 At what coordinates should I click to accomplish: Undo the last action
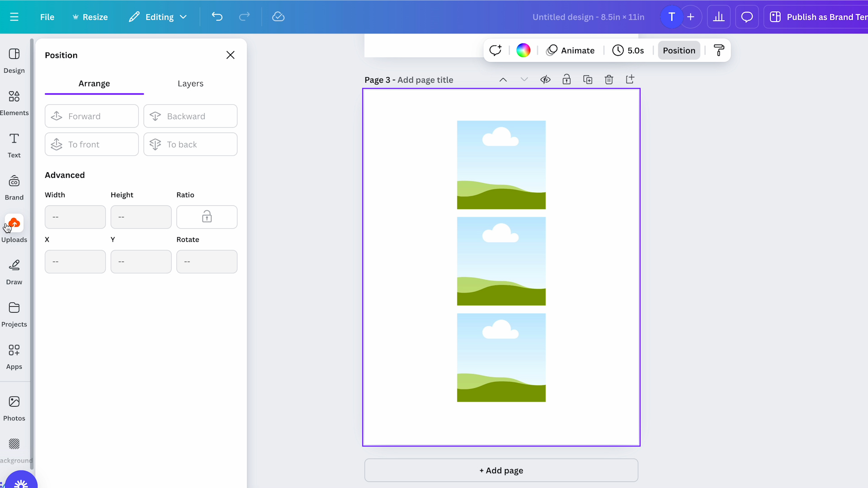point(217,17)
